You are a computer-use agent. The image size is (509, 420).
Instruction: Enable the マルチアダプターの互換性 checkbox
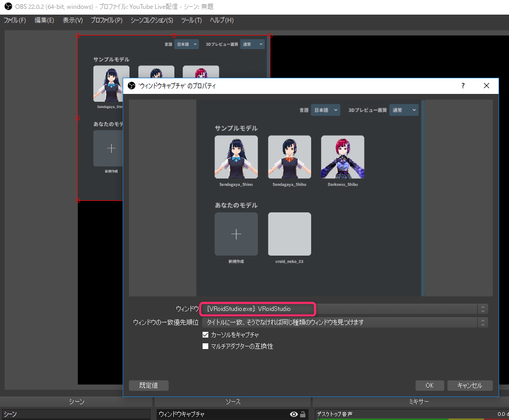[x=206, y=346]
